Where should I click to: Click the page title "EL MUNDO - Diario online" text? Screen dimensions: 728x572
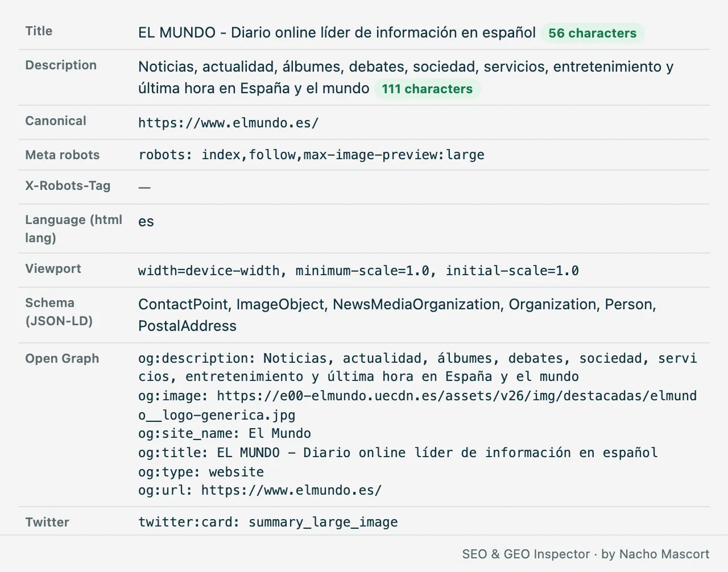click(x=337, y=32)
